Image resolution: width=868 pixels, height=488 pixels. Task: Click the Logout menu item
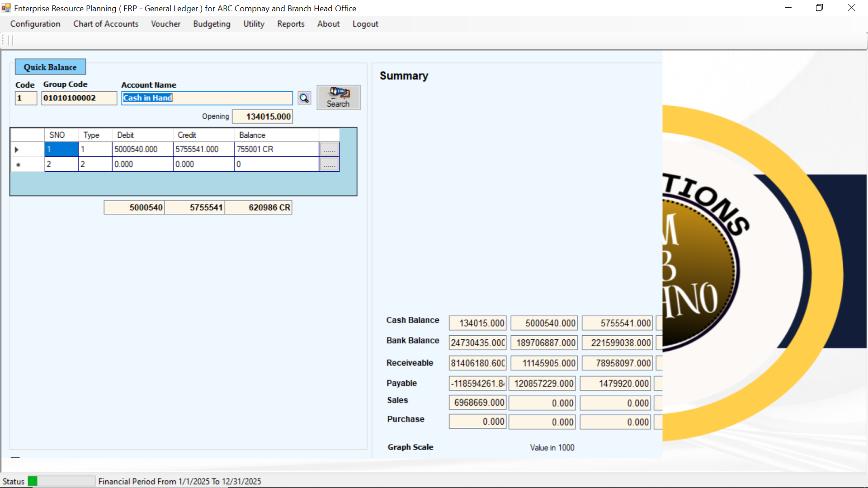click(x=365, y=24)
